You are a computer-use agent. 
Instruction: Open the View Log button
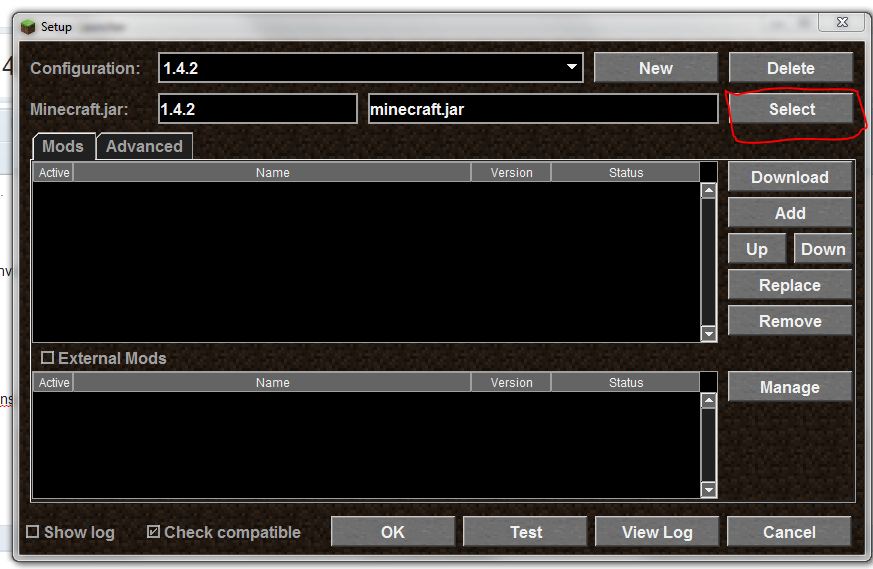point(657,532)
